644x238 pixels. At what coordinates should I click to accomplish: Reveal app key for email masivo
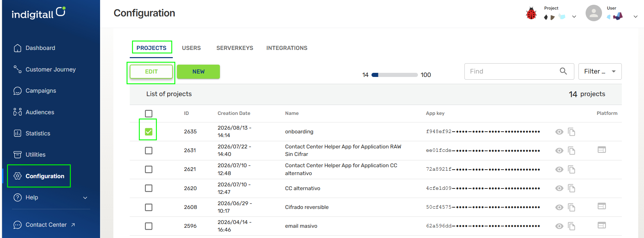click(x=559, y=226)
